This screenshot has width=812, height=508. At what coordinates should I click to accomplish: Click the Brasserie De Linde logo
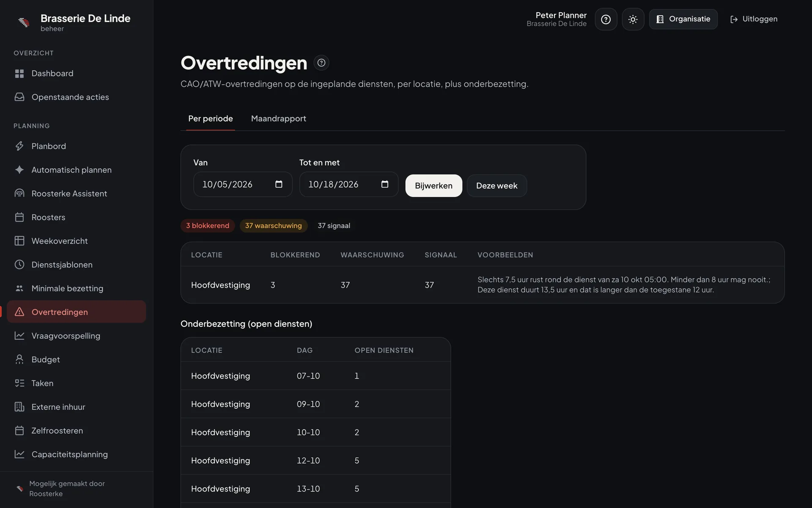click(24, 22)
